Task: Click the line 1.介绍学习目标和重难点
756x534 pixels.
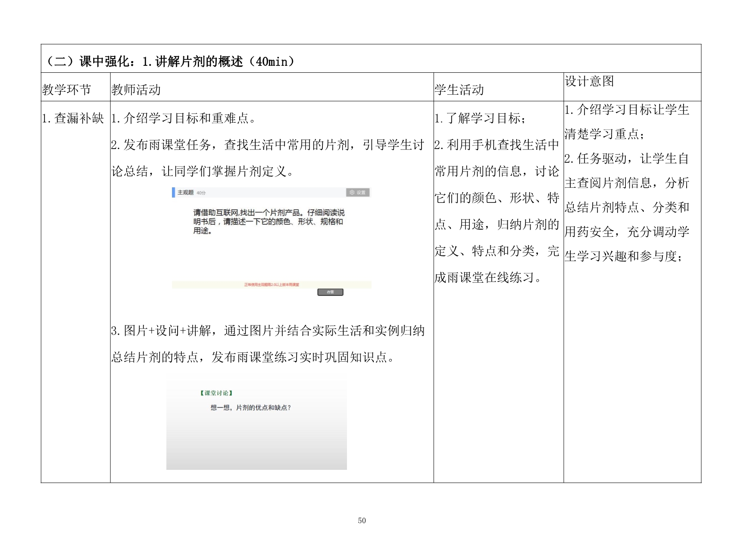Action: (184, 118)
